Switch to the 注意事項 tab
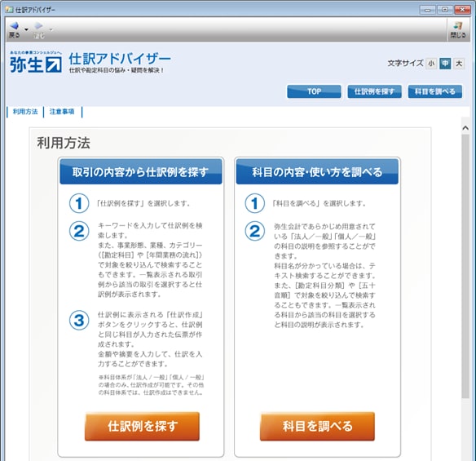 point(62,112)
